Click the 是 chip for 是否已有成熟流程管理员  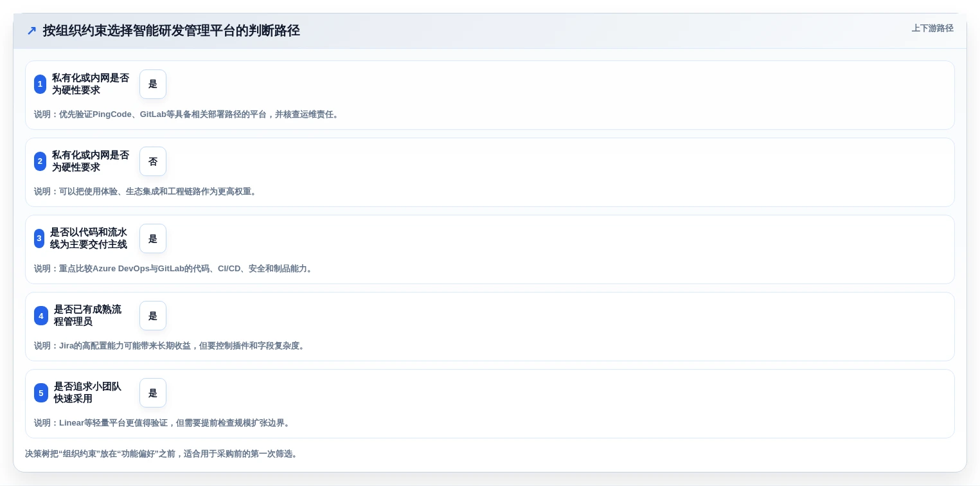[x=153, y=316]
